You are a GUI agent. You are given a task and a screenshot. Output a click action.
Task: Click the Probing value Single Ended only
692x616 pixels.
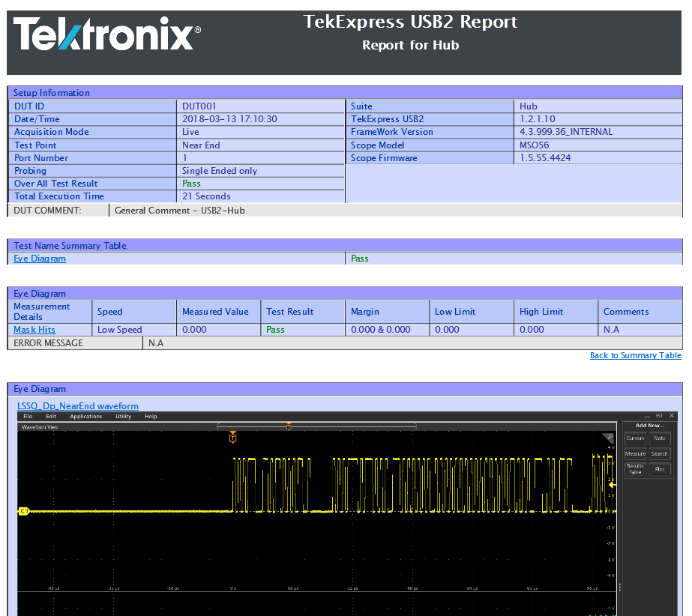[x=220, y=171]
